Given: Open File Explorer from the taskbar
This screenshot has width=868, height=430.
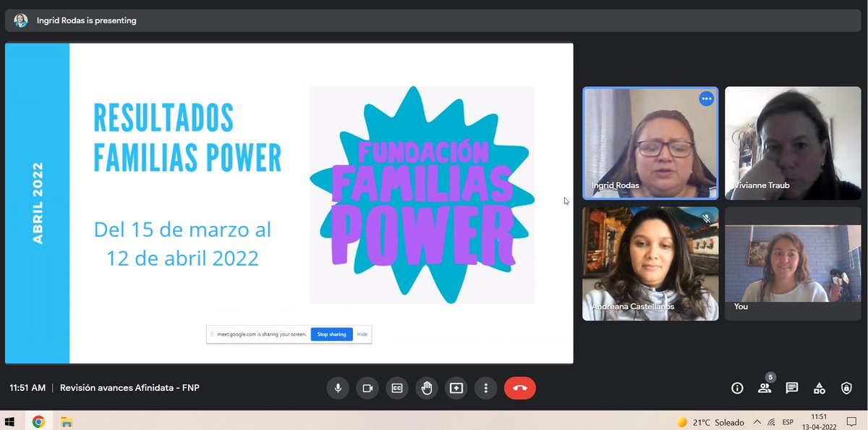Looking at the screenshot, I should click(x=66, y=421).
